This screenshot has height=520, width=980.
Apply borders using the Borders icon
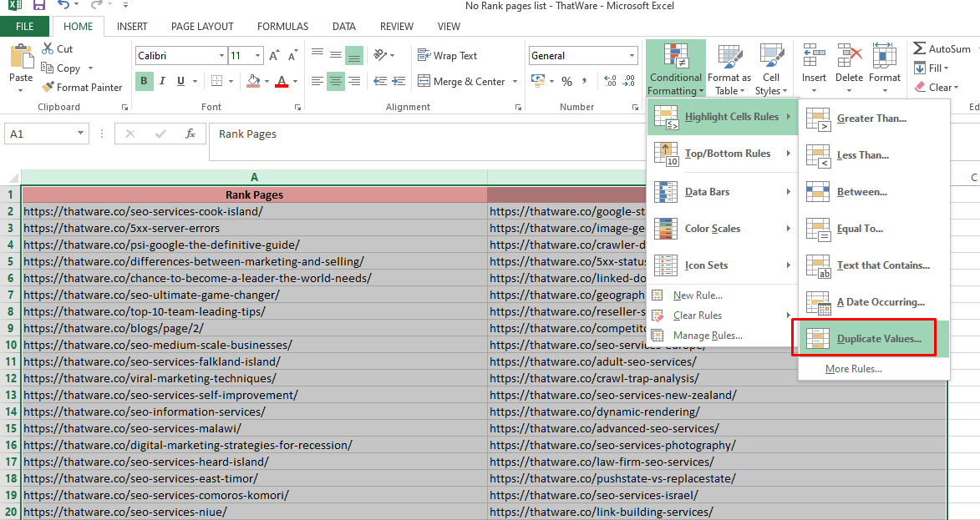[217, 81]
